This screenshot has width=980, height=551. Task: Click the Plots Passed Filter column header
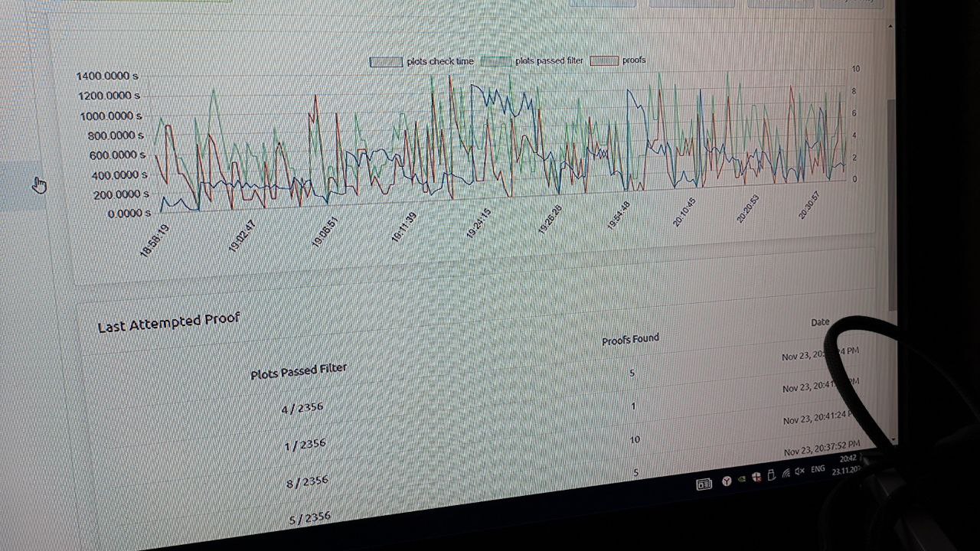click(x=299, y=371)
